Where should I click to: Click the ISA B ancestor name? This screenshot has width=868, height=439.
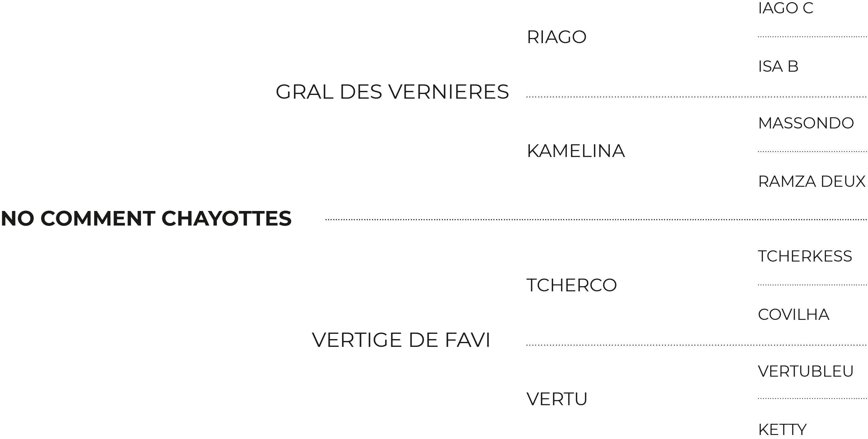tap(778, 66)
